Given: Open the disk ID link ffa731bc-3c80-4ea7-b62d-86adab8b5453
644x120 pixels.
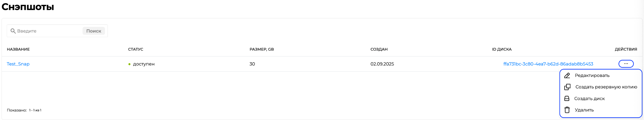Looking at the screenshot, I should [548, 64].
